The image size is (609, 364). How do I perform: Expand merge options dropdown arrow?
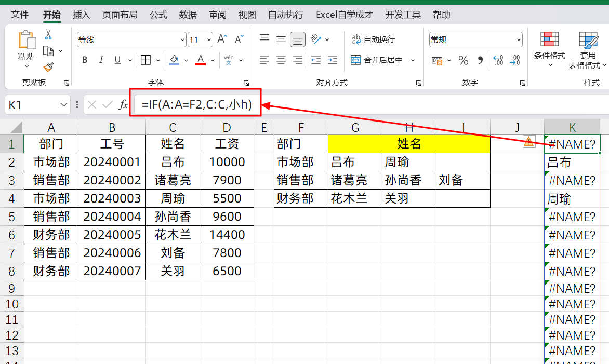coord(413,61)
